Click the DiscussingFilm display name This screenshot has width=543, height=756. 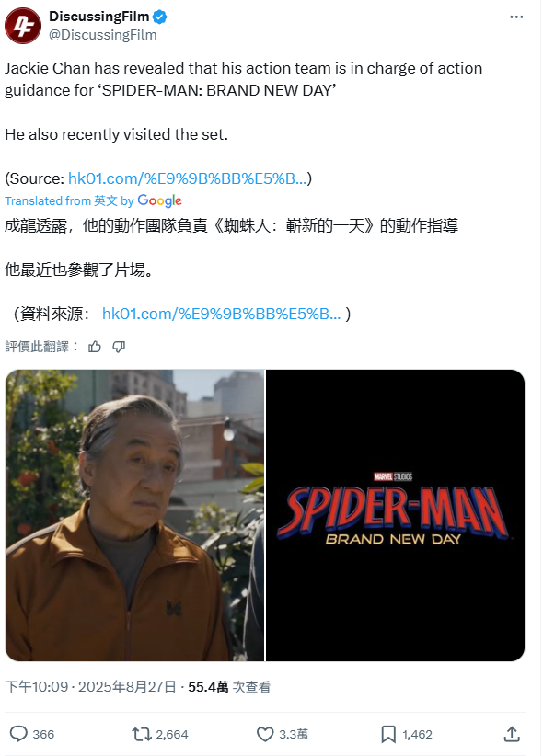point(99,17)
